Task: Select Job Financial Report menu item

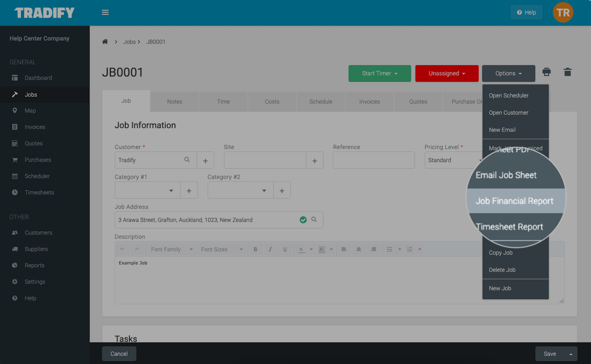Action: [x=514, y=201]
